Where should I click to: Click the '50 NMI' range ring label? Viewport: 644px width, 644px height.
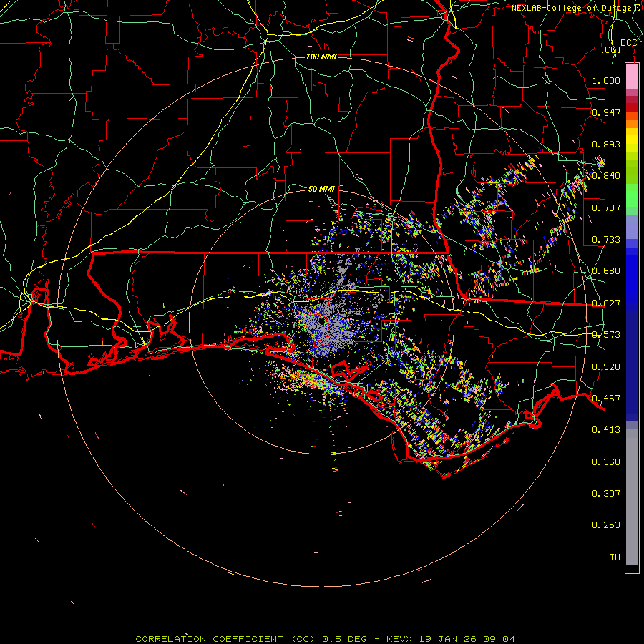(x=321, y=189)
